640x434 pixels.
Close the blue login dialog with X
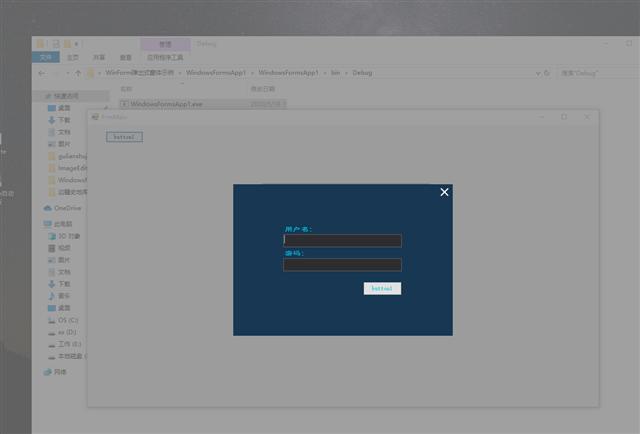click(445, 192)
